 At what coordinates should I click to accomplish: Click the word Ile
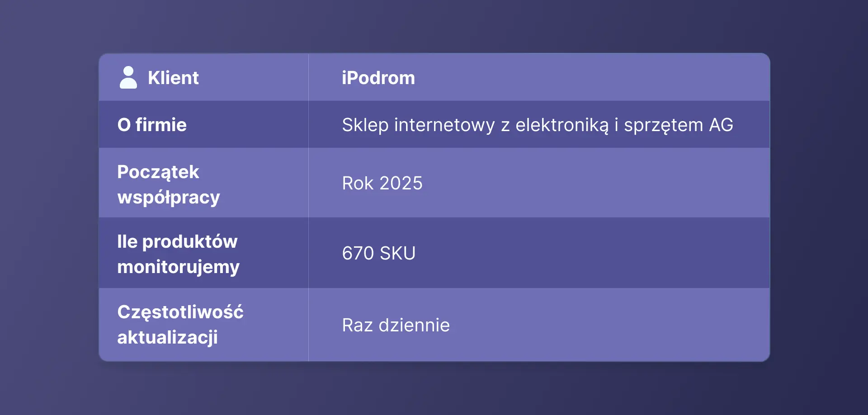(x=127, y=242)
